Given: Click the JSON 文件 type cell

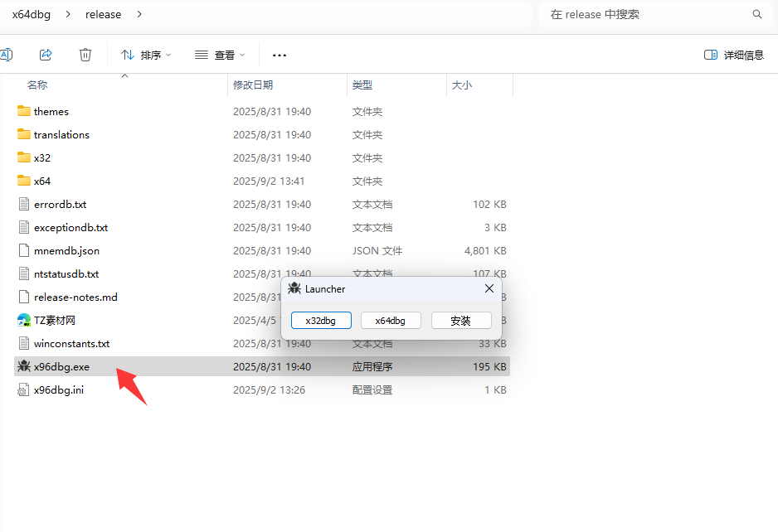Looking at the screenshot, I should pyautogui.click(x=377, y=251).
